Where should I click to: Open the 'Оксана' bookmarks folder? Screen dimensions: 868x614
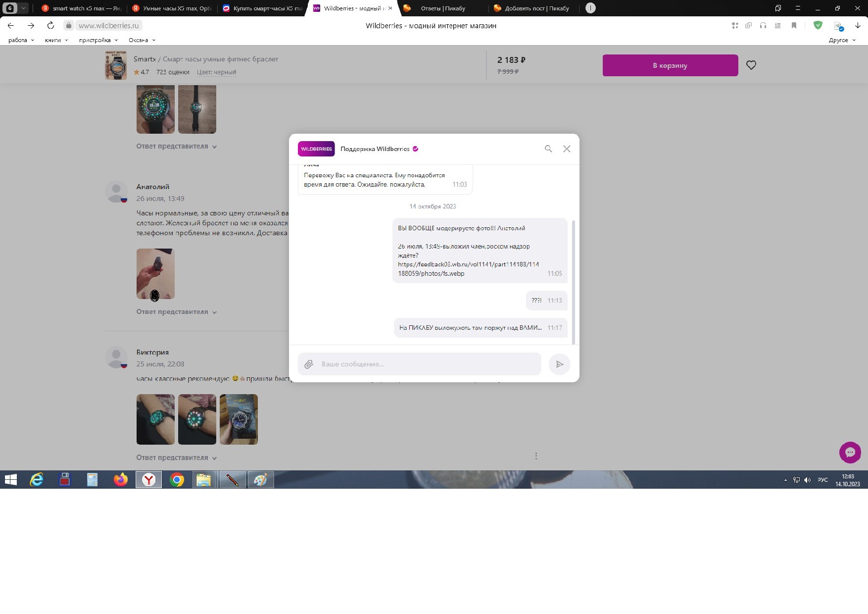coord(142,40)
